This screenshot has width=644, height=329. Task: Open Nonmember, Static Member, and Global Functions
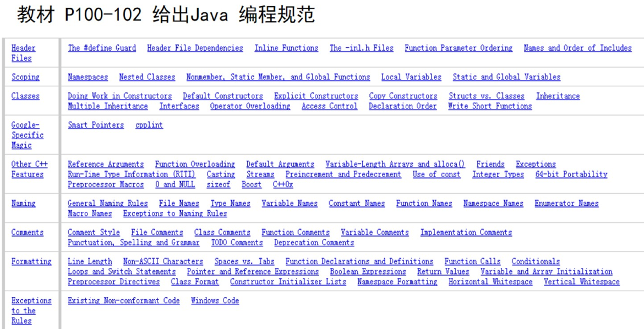point(278,77)
